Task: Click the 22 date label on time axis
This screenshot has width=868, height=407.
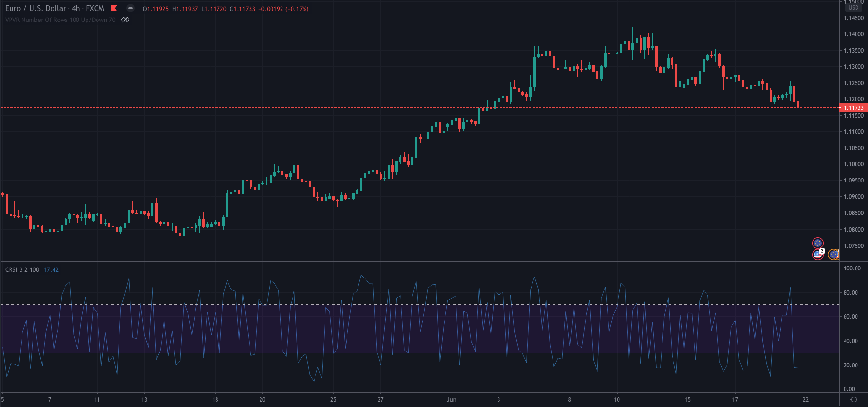Action: [806, 400]
